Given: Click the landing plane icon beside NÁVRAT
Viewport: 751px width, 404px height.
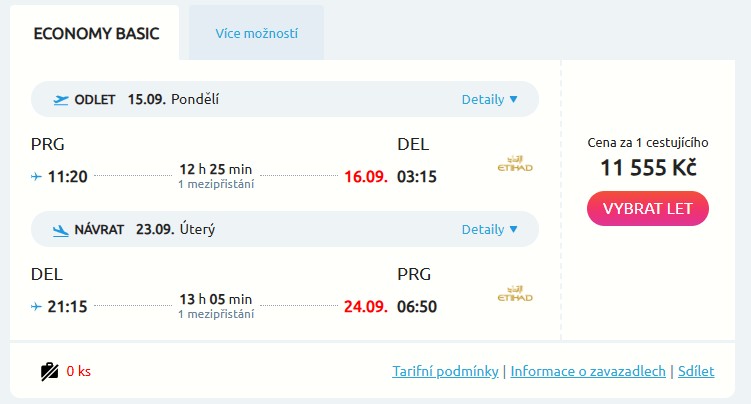Looking at the screenshot, I should point(61,230).
